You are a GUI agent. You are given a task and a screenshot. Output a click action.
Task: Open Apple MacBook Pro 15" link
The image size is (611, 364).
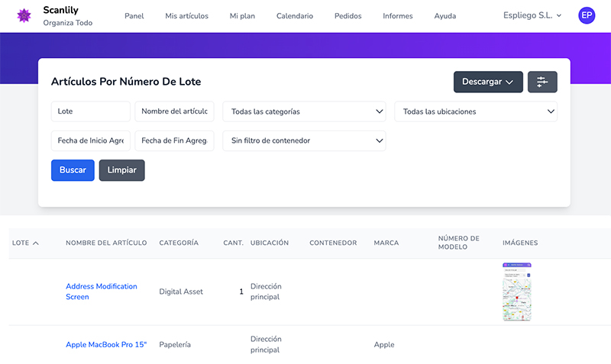click(x=106, y=345)
